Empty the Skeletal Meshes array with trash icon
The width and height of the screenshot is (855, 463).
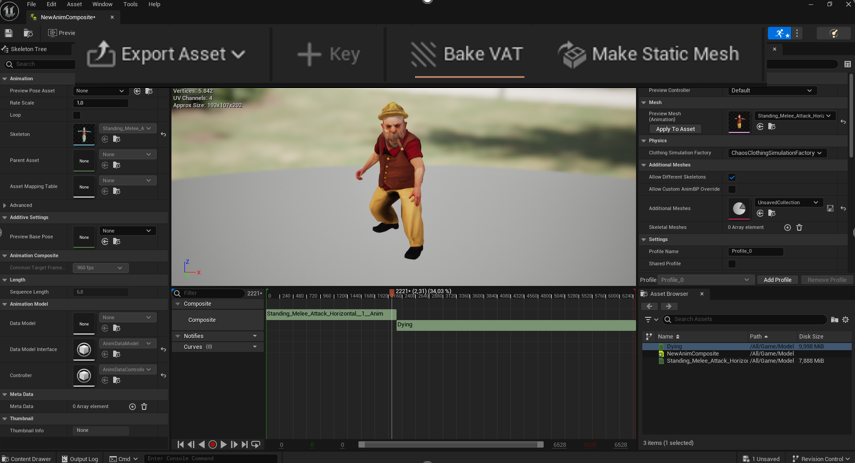tap(799, 227)
